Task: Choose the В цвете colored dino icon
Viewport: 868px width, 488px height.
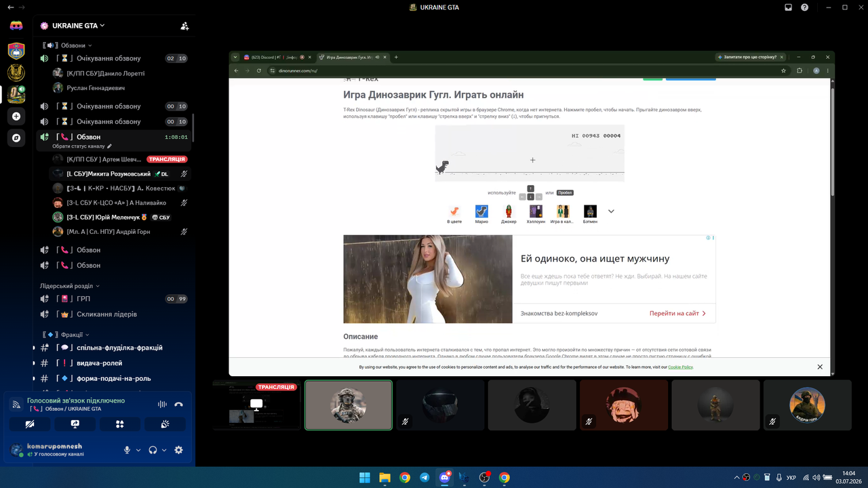Action: [454, 211]
